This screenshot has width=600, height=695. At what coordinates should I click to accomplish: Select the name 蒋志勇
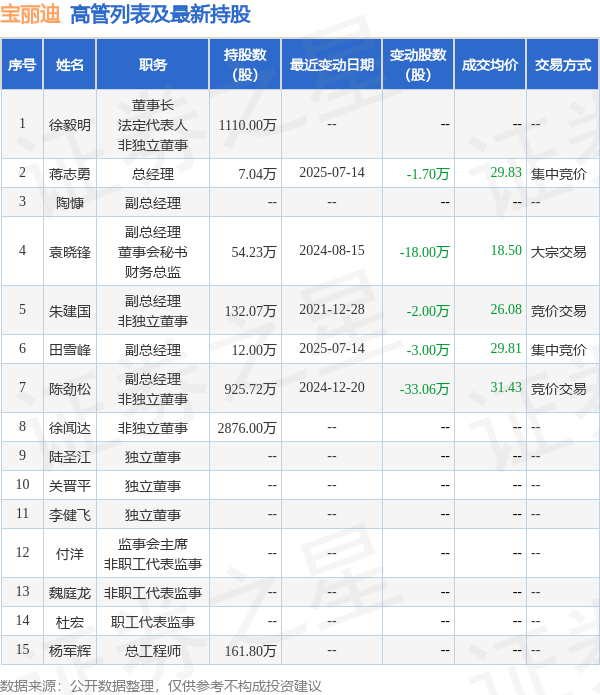point(70,174)
